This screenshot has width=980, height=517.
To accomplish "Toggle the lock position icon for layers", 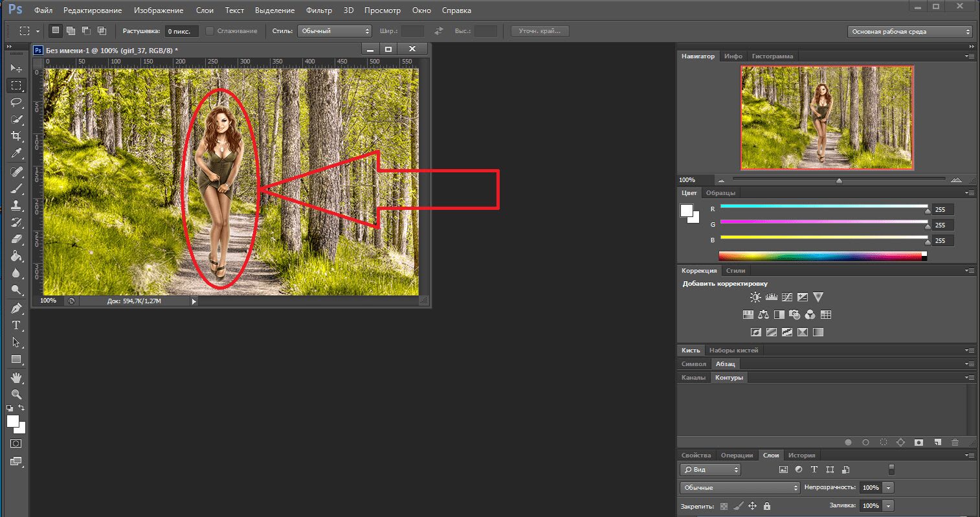I will (x=752, y=506).
